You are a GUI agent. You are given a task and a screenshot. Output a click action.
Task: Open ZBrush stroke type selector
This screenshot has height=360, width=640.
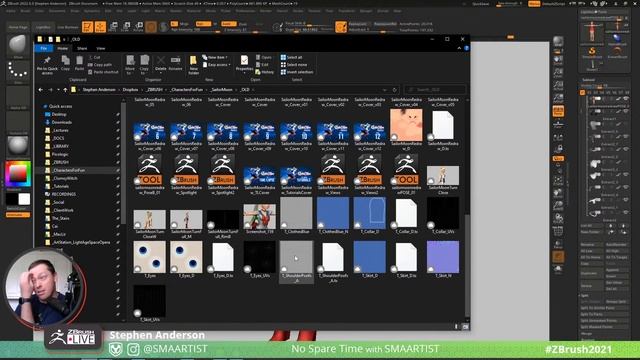pyautogui.click(x=18, y=71)
